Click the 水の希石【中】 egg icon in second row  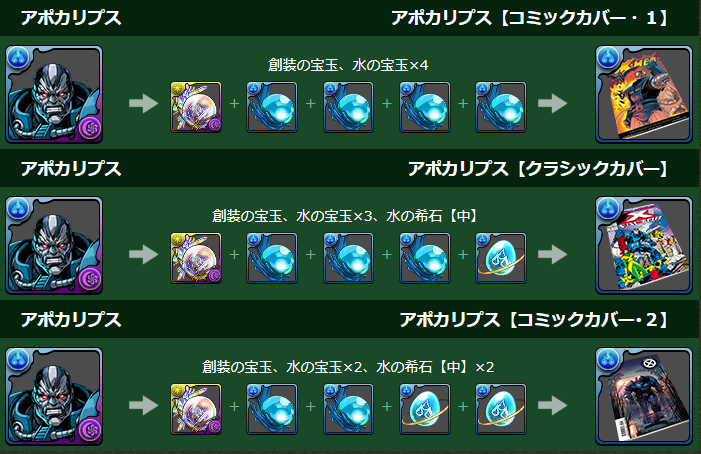(501, 258)
